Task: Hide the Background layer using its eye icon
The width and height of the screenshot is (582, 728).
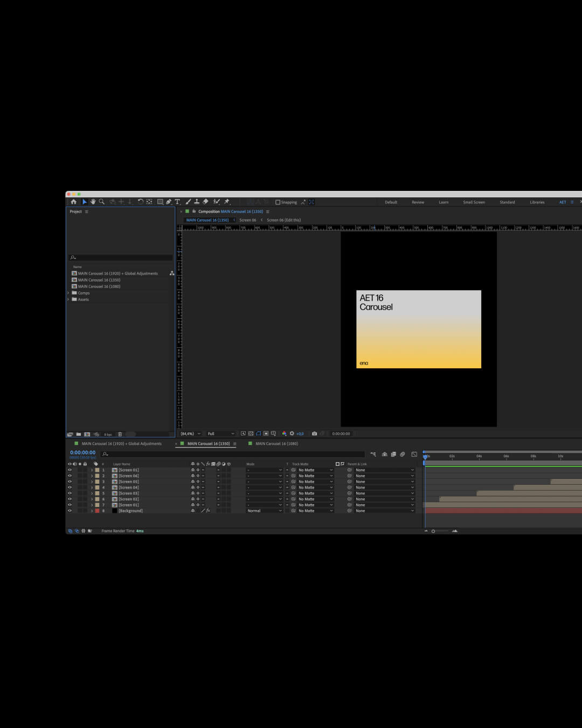Action: pos(70,511)
